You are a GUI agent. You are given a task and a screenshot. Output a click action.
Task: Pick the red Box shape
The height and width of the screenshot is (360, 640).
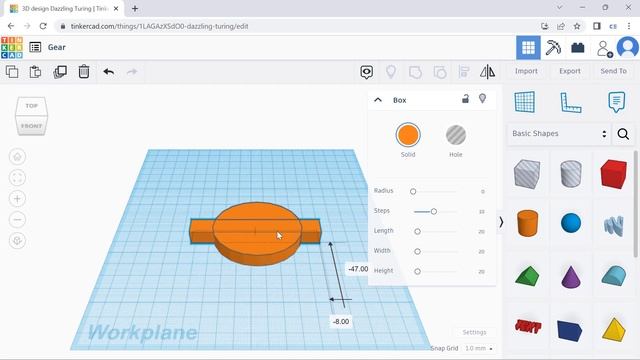(613, 174)
